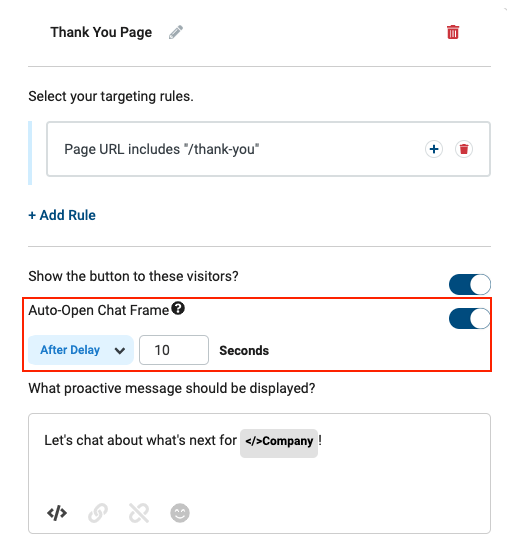This screenshot has width=517, height=556.
Task: Click inside the proactive message text area
Action: coord(259,473)
